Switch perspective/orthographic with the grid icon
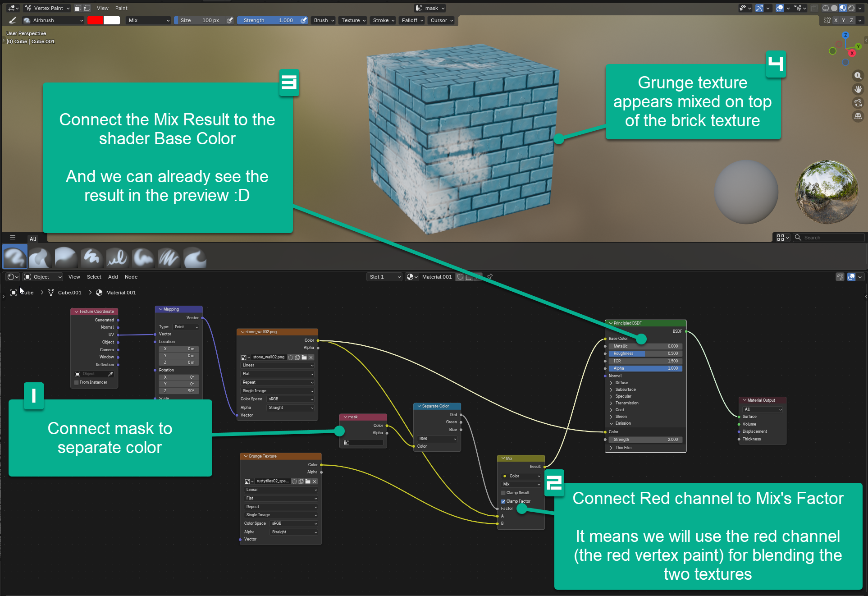Screen dimensions: 868x596 [x=858, y=116]
